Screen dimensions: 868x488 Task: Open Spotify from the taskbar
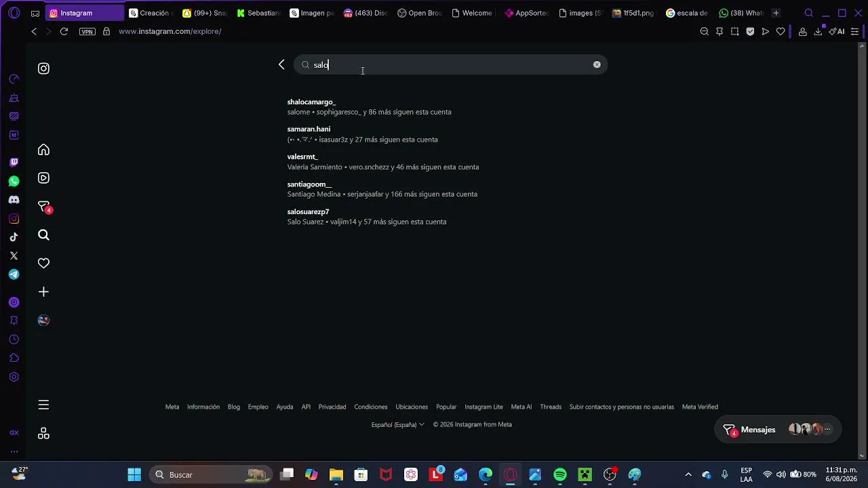click(x=560, y=474)
